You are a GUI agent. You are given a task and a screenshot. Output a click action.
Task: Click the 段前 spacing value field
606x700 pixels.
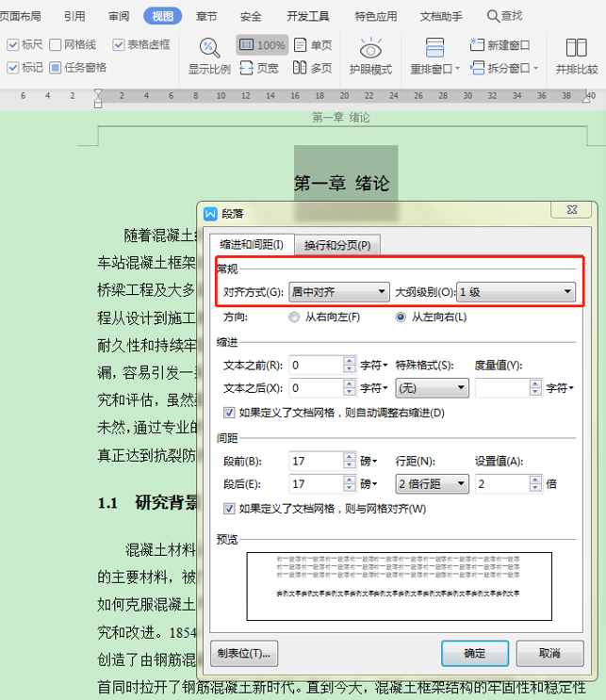316,461
